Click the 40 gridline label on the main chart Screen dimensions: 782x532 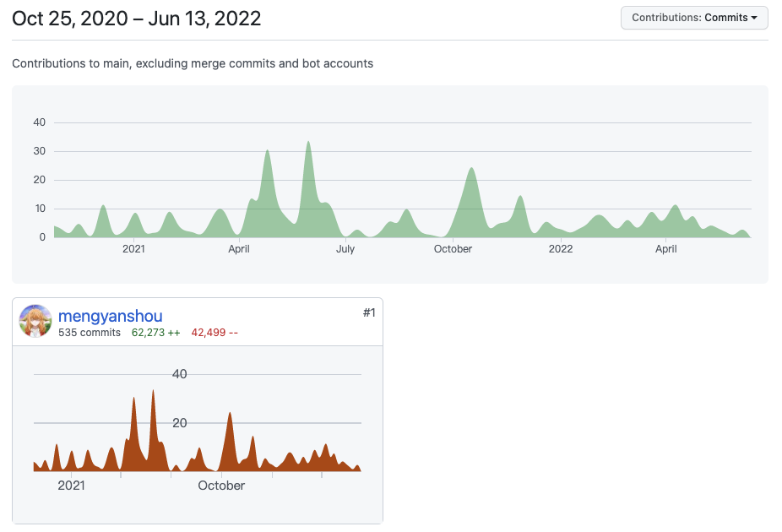39,122
